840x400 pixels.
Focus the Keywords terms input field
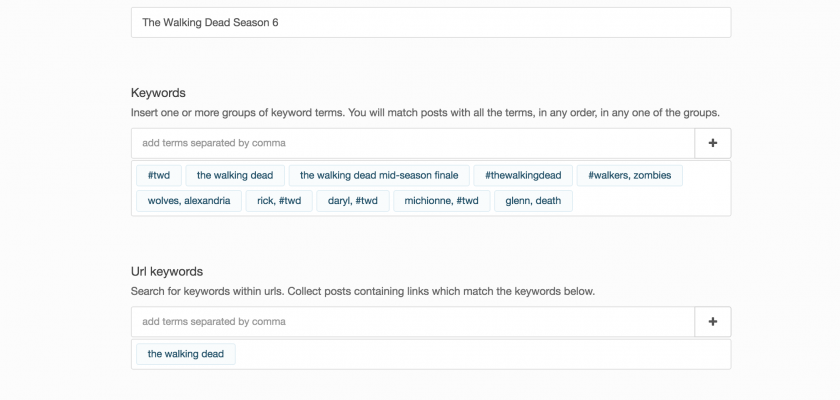pos(412,143)
